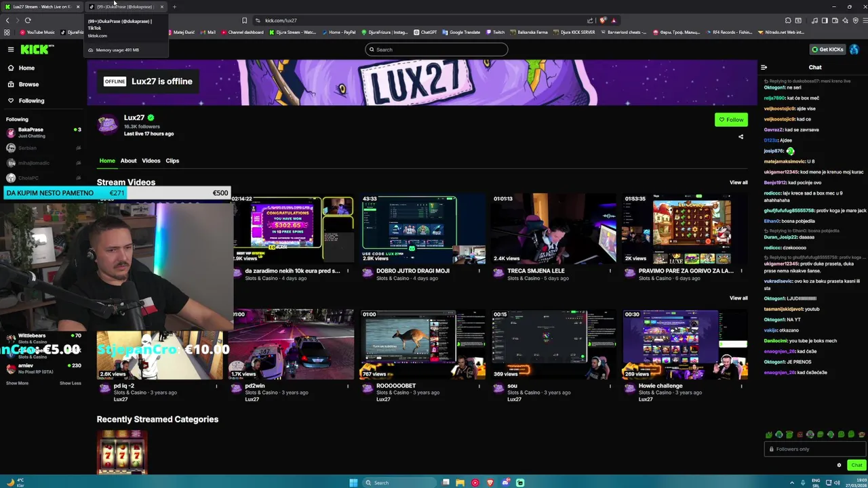Open options menu for 'pd iq -2' clip

[217, 386]
